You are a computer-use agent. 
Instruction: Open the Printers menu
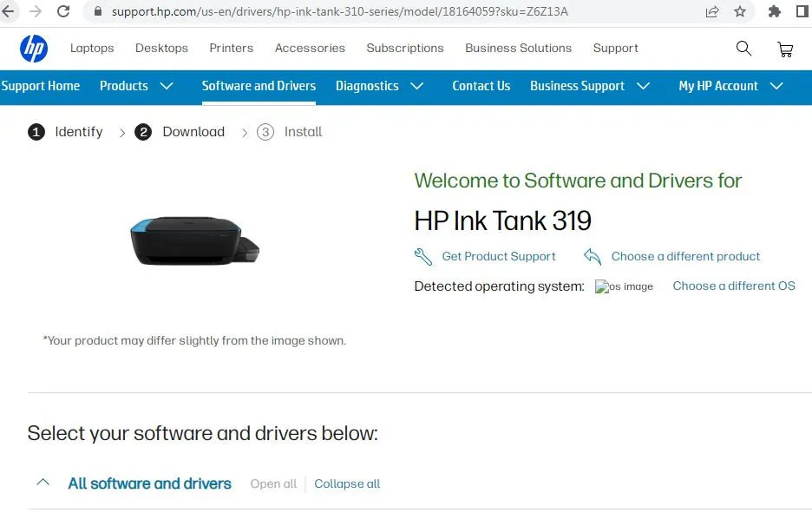[232, 49]
